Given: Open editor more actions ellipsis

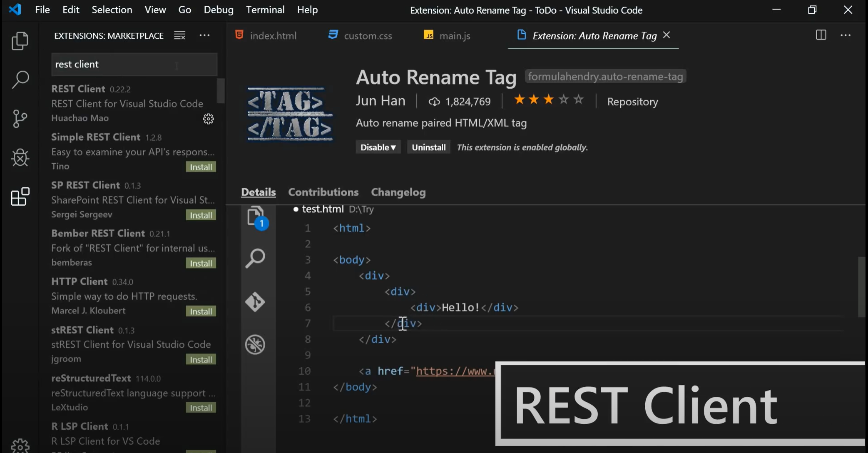Looking at the screenshot, I should (845, 35).
